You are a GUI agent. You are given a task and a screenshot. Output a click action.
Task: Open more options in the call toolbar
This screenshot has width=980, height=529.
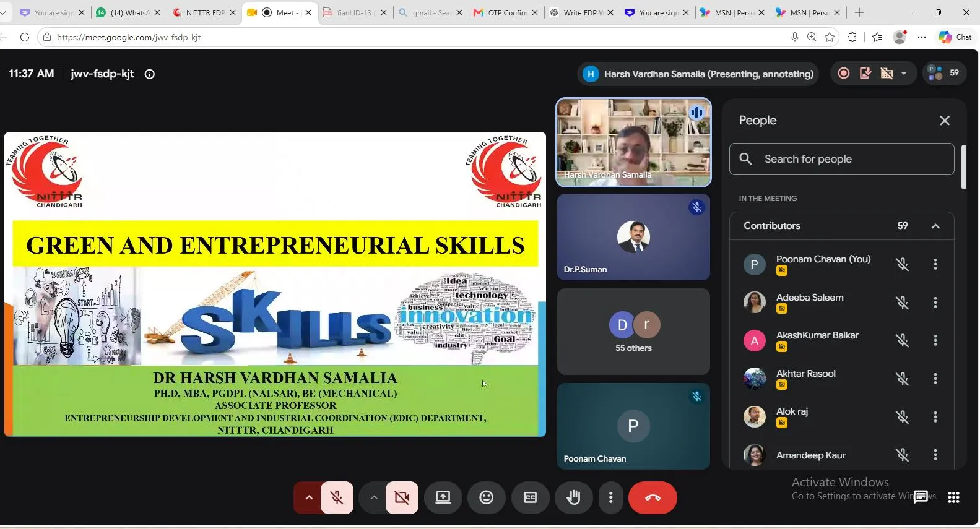tap(610, 497)
